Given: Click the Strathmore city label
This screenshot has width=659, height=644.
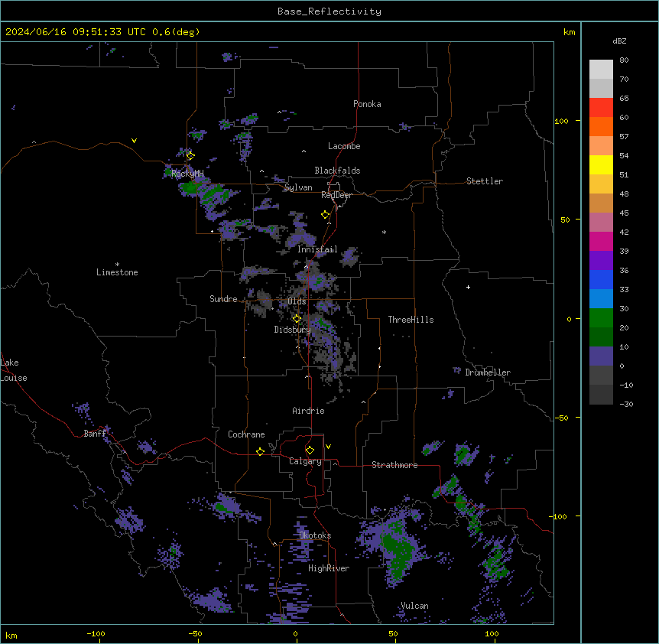Looking at the screenshot, I should coord(394,465).
